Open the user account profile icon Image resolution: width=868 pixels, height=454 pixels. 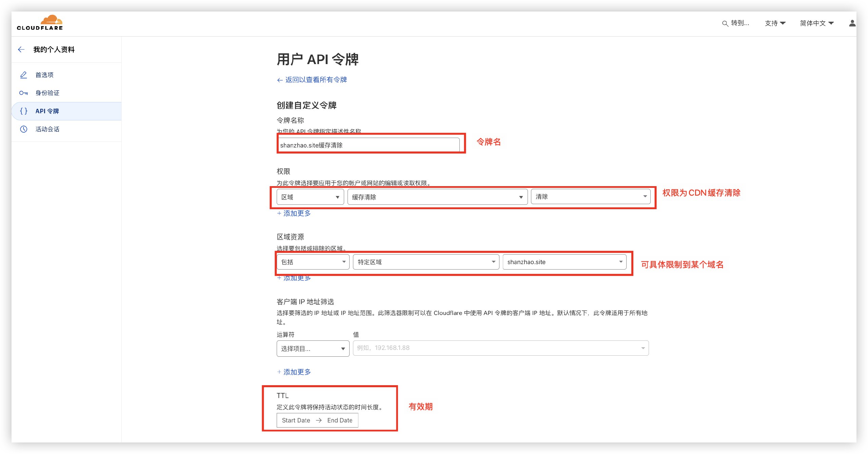point(852,23)
